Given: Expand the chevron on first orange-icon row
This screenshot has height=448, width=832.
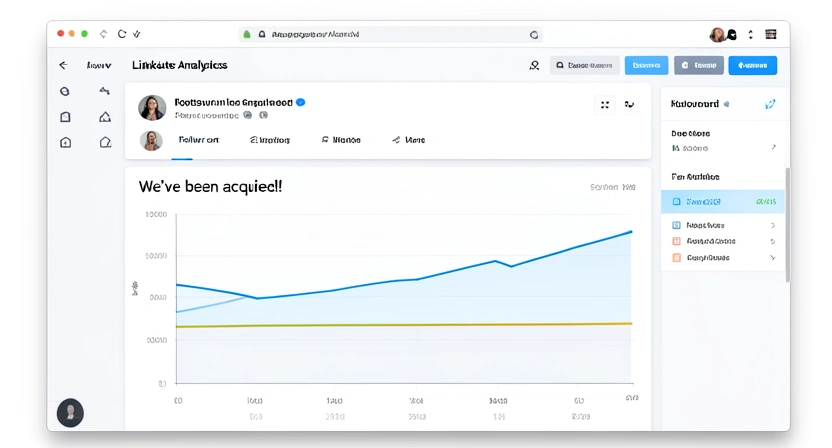Looking at the screenshot, I should point(773,241).
